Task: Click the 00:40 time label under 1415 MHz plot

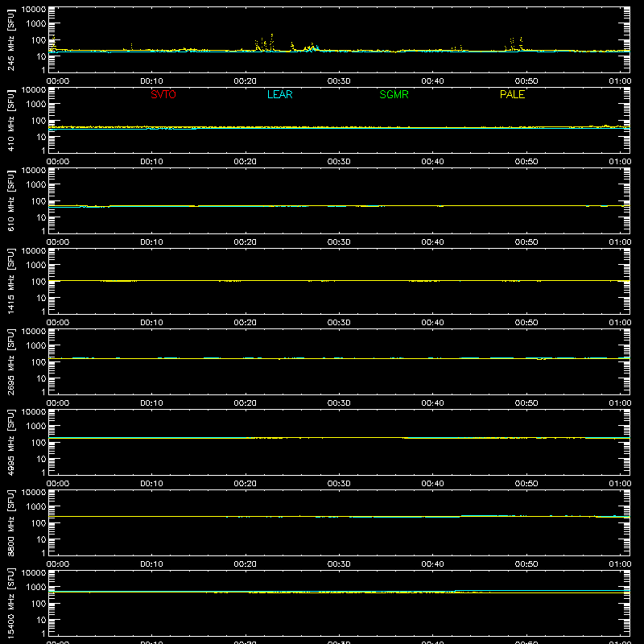Action: coord(432,323)
